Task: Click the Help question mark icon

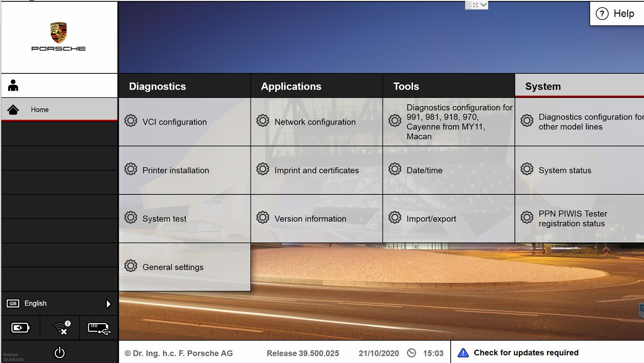Action: click(602, 14)
